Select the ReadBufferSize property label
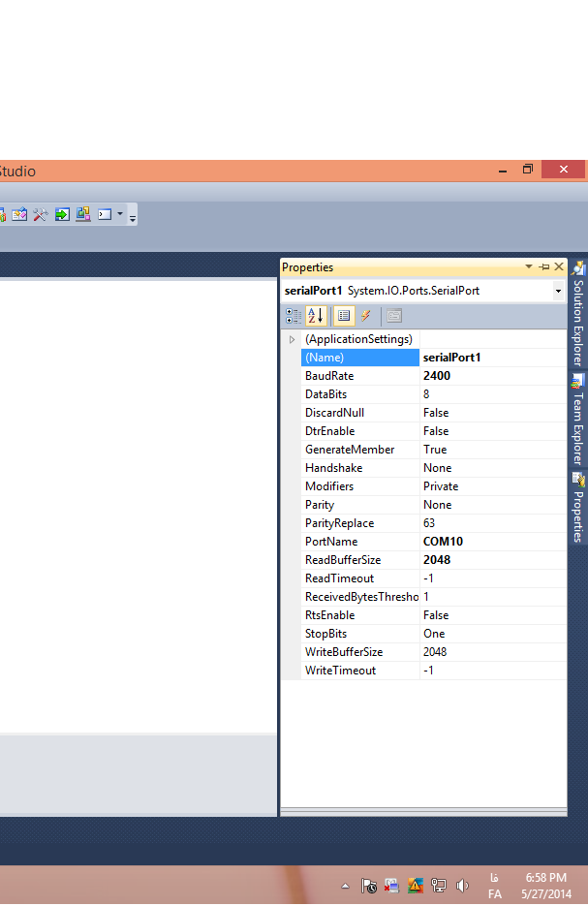Viewport: 588px width, 906px height. click(343, 560)
